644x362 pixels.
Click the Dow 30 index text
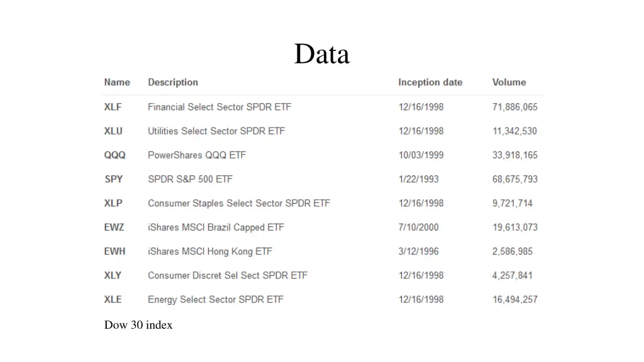coord(138,325)
